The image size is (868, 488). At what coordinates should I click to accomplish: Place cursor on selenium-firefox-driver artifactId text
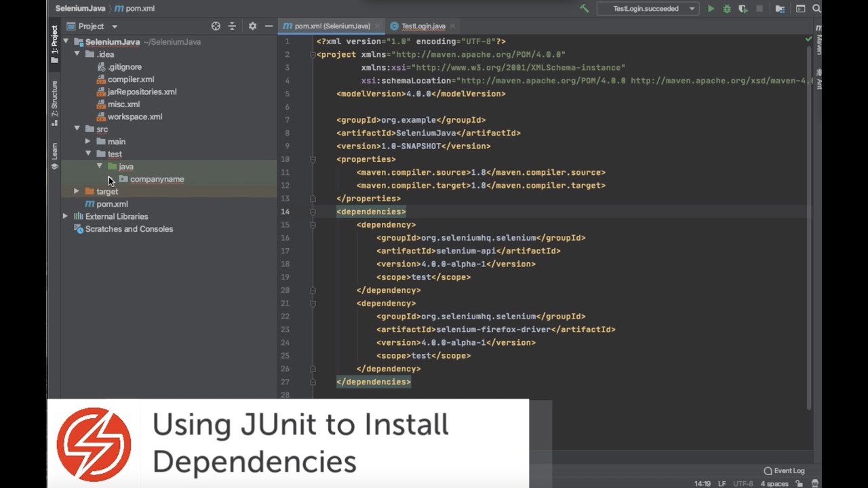[x=494, y=329]
